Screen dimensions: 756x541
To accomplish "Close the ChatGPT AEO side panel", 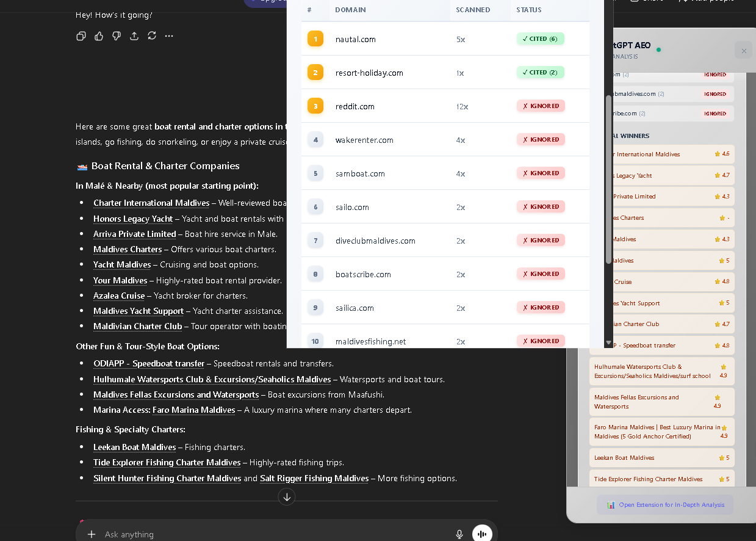I will click(743, 51).
